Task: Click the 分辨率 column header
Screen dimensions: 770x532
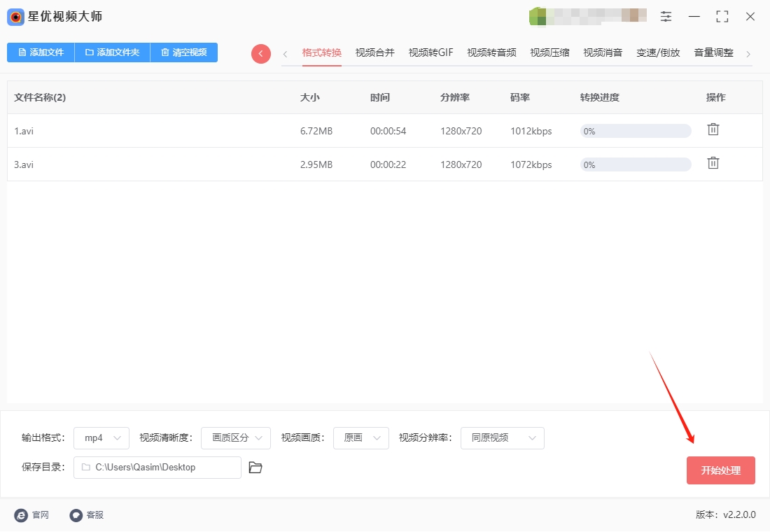Action: (455, 97)
